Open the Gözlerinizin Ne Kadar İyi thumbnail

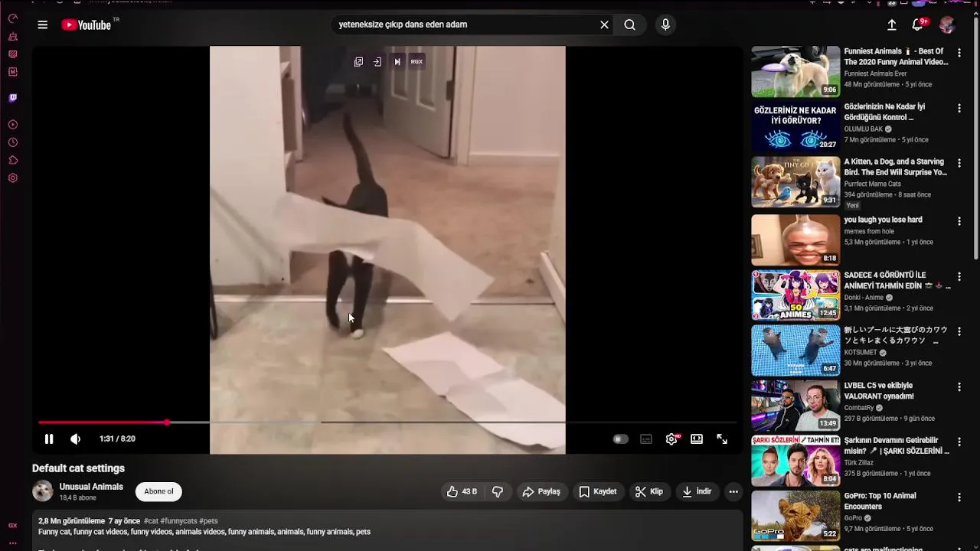click(x=795, y=126)
